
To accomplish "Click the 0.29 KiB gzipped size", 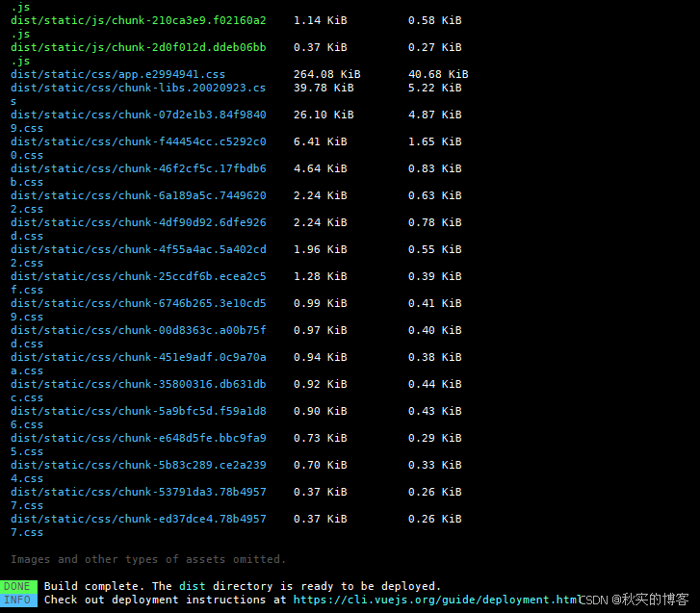I will coord(435,438).
